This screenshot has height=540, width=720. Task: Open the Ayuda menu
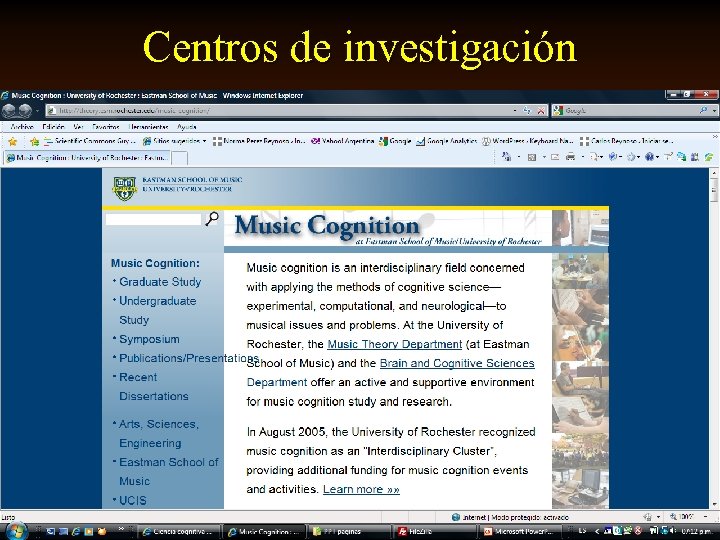point(186,127)
